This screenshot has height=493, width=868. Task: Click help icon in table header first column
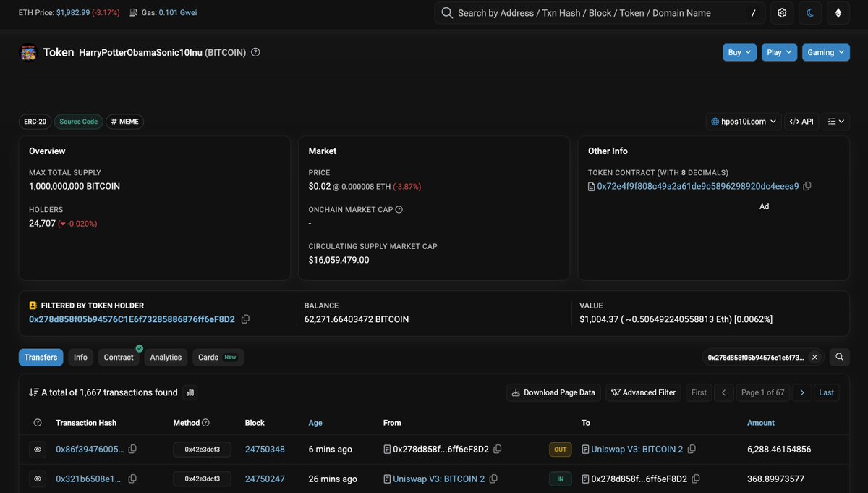click(38, 423)
